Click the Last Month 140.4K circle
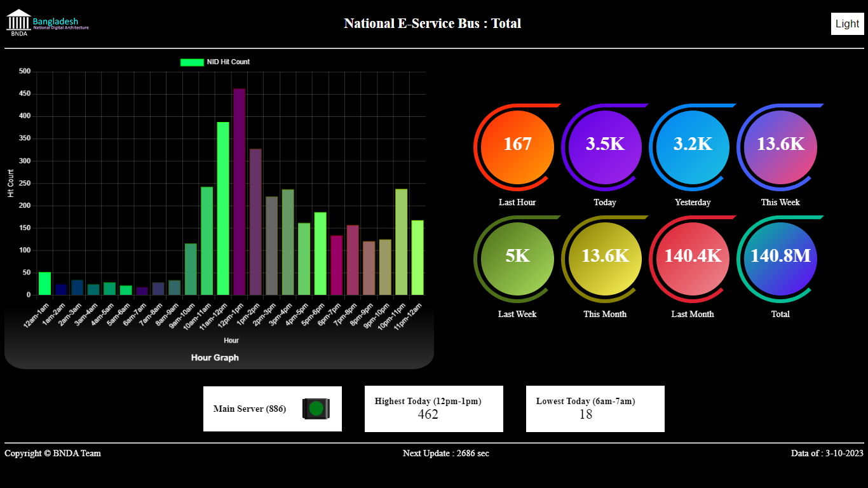 point(693,259)
